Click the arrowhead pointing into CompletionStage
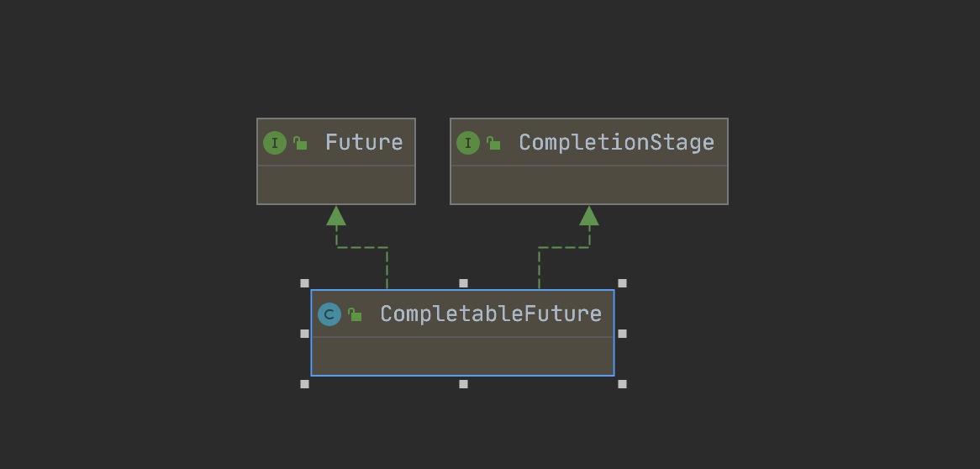Screen dimensions: 980x469 click(588, 216)
